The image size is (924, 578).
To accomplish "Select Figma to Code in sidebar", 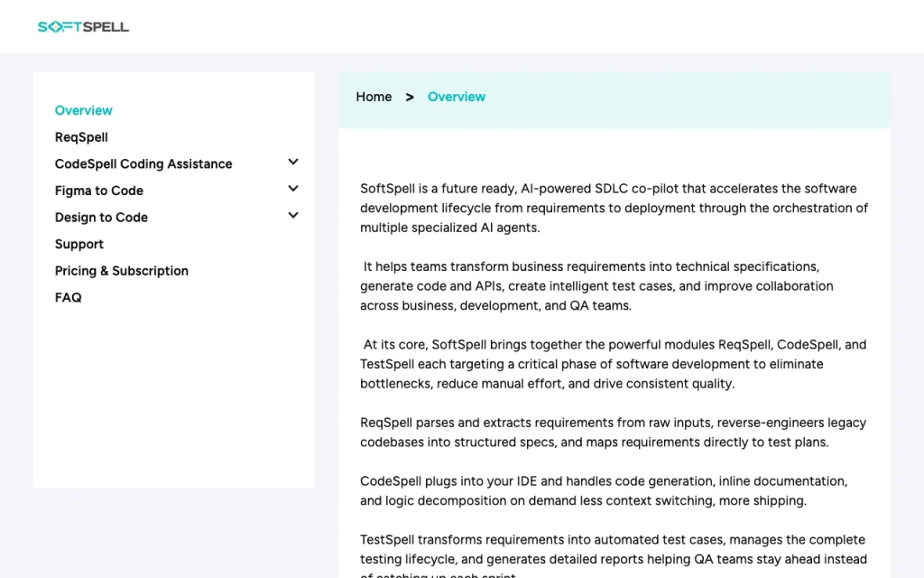I will 99,191.
